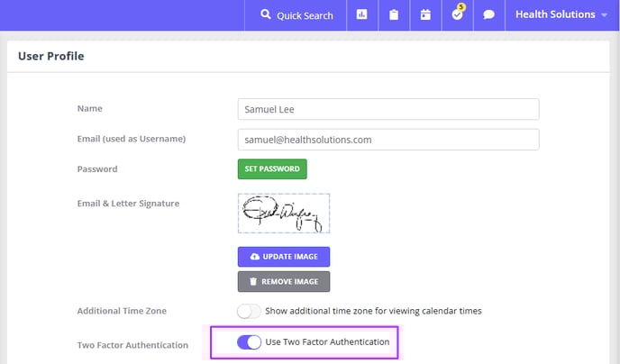The image size is (620, 364).
Task: Click the Email username input field
Action: point(388,140)
